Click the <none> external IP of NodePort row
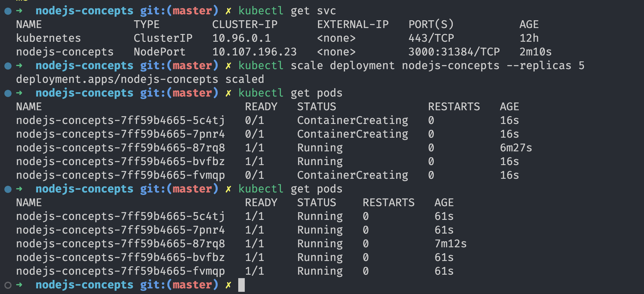 click(336, 52)
